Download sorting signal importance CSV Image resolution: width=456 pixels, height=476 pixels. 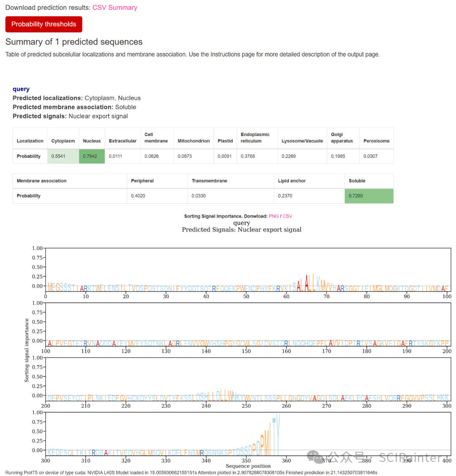coord(287,216)
